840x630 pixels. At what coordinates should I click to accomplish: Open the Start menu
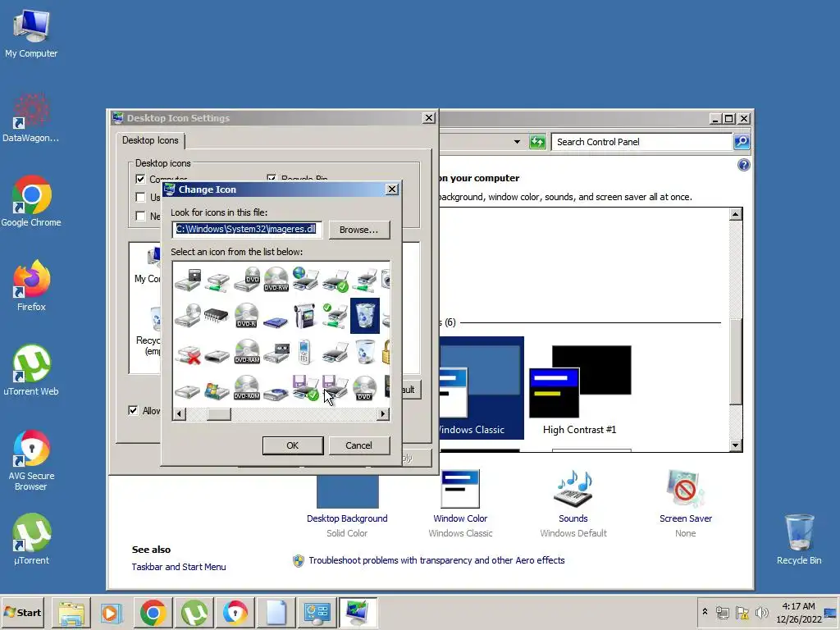pyautogui.click(x=23, y=612)
